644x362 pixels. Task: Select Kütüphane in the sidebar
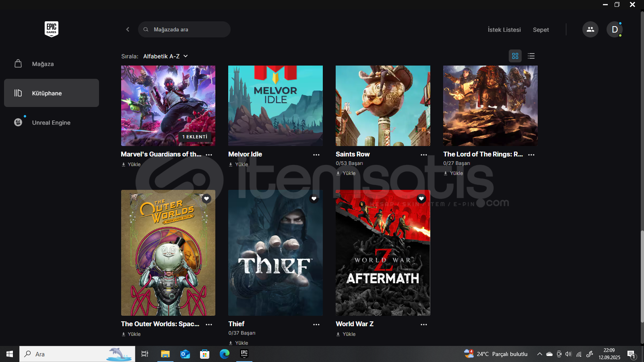pos(52,93)
